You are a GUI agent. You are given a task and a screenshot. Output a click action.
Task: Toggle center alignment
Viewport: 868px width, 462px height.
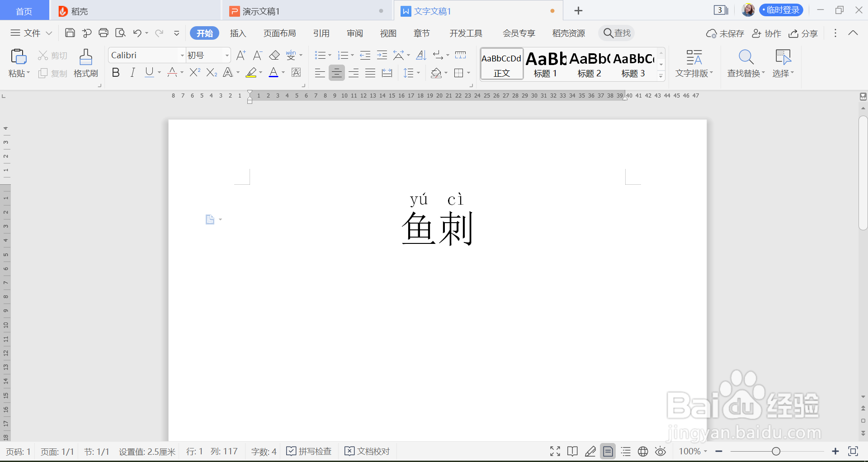(336, 73)
